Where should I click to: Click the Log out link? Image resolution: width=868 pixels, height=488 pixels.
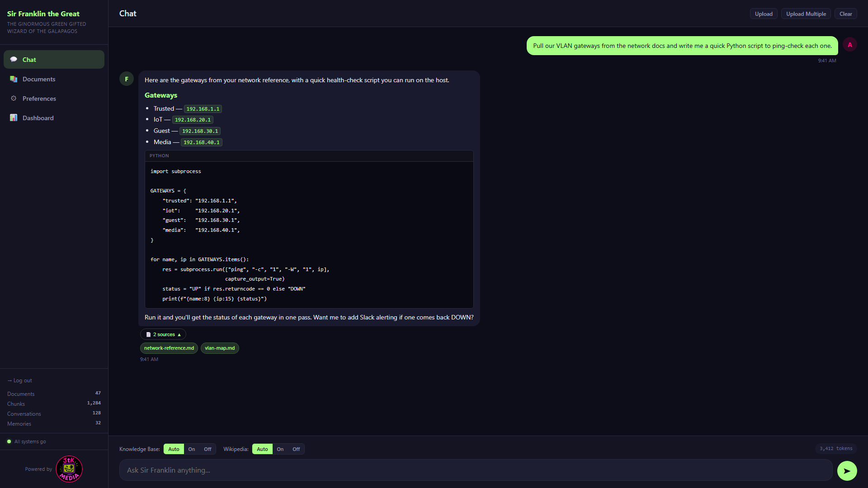(19, 380)
